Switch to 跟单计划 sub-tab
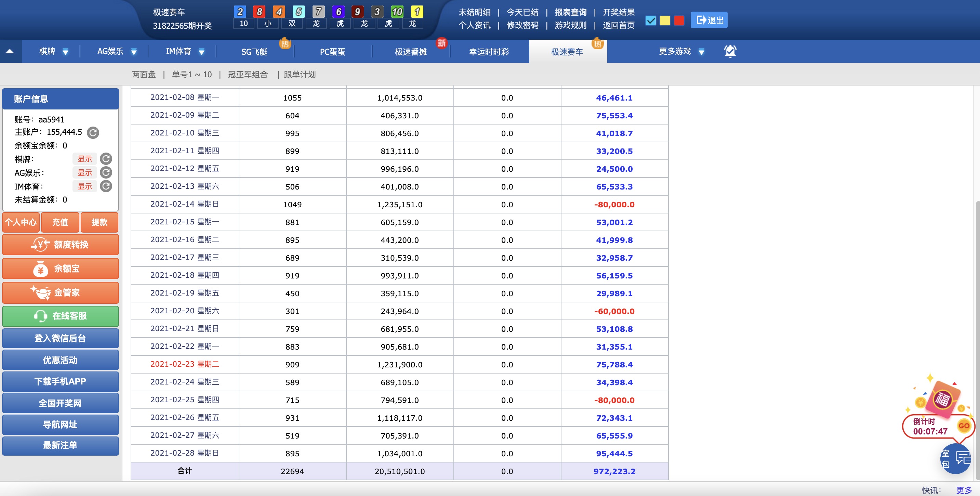980x496 pixels. point(300,75)
